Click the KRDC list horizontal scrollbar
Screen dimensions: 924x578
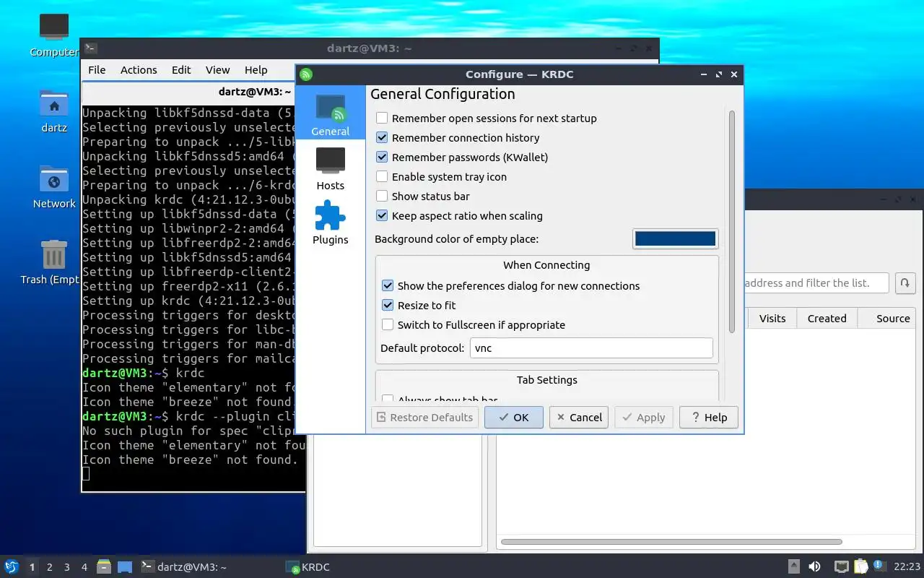pos(671,542)
